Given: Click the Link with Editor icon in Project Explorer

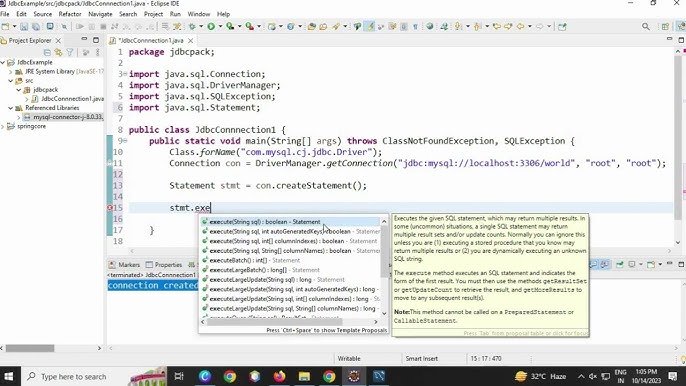Looking at the screenshot, I should click(x=58, y=53).
